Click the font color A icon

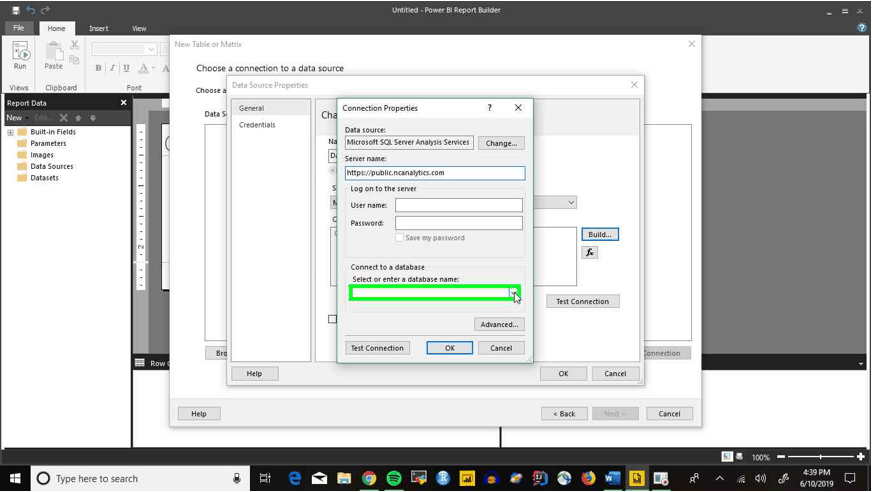143,68
